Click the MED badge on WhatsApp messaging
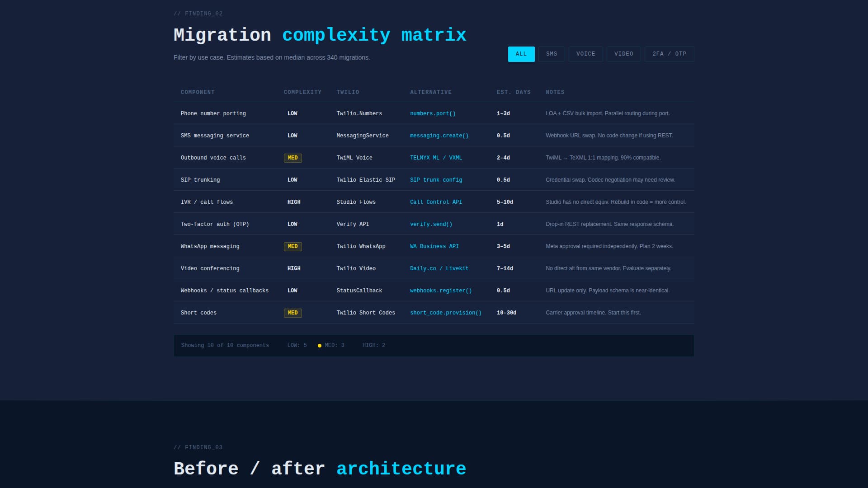Image resolution: width=868 pixels, height=488 pixels. [x=292, y=246]
